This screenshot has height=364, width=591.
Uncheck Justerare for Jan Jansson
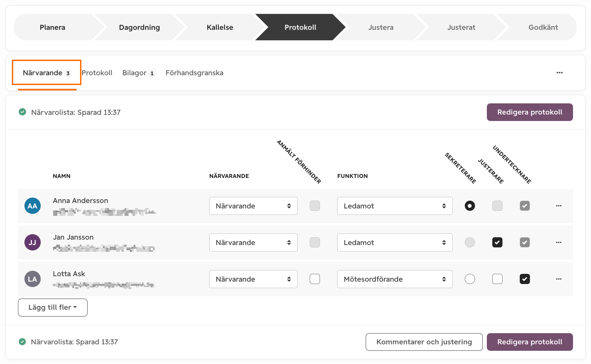(497, 242)
